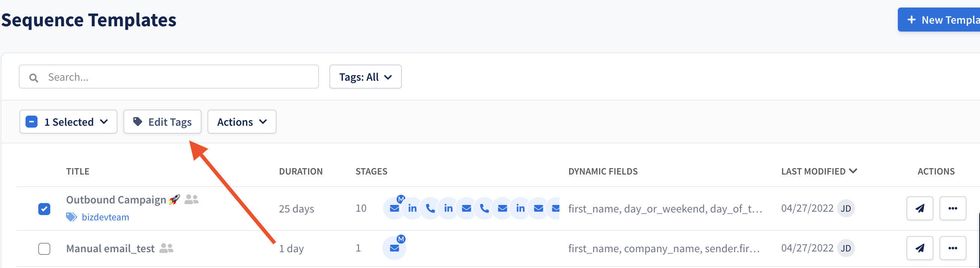The width and height of the screenshot is (980, 268).
Task: Click the Stages column header
Action: tap(371, 171)
